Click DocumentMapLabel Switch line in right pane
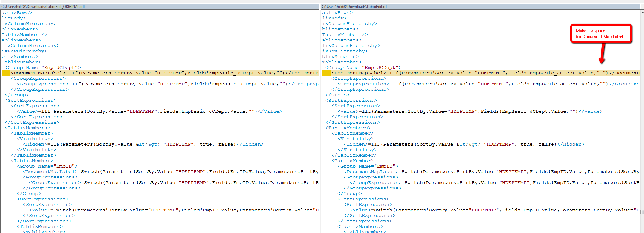The width and height of the screenshot is (644, 233). click(492, 171)
